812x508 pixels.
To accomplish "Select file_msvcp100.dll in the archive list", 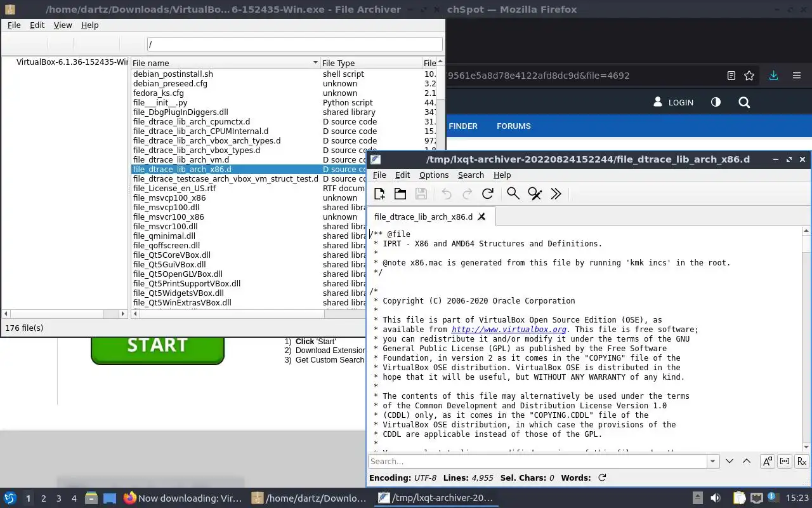I will pyautogui.click(x=166, y=208).
